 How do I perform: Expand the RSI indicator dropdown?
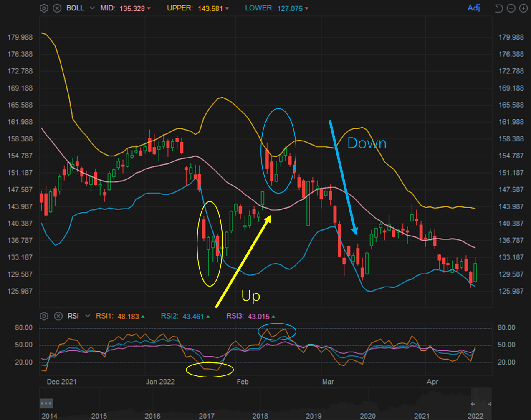88,316
